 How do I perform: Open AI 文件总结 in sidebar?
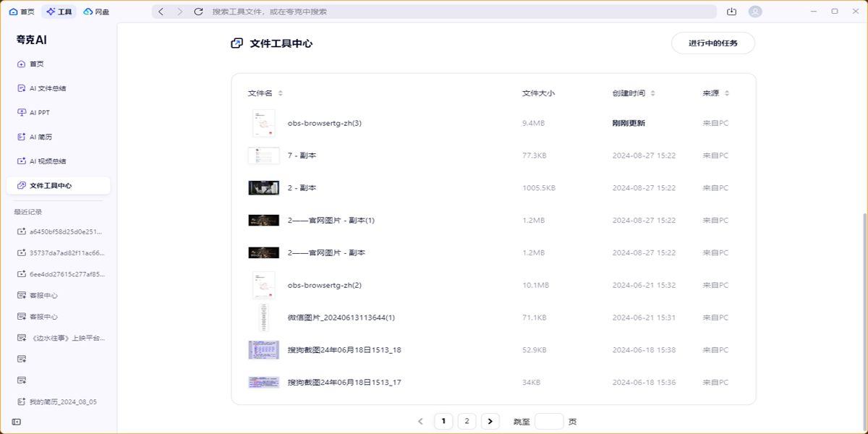[x=58, y=88]
